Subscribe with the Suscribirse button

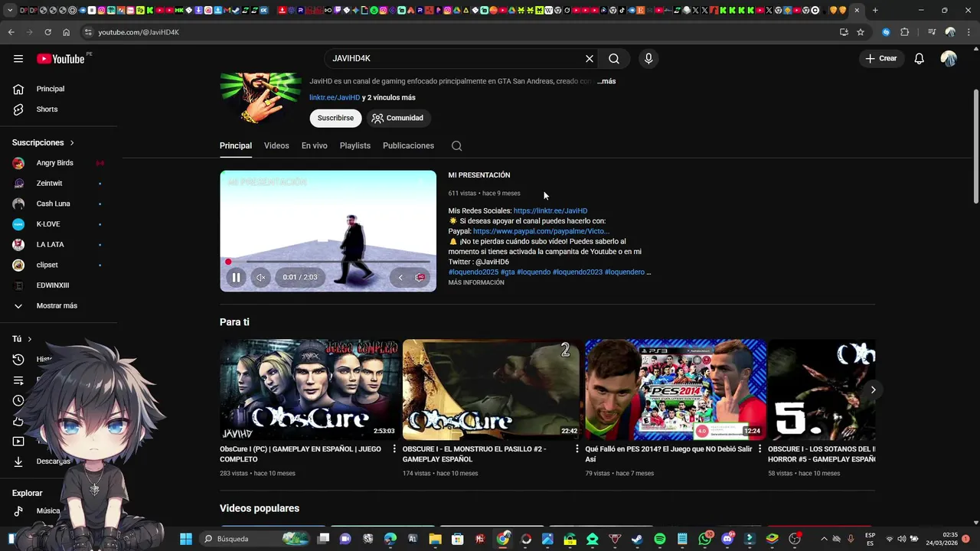pyautogui.click(x=335, y=118)
